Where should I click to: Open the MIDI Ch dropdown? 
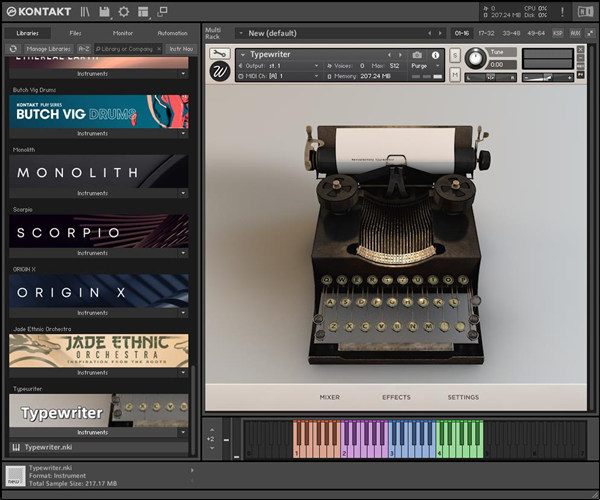click(x=279, y=76)
